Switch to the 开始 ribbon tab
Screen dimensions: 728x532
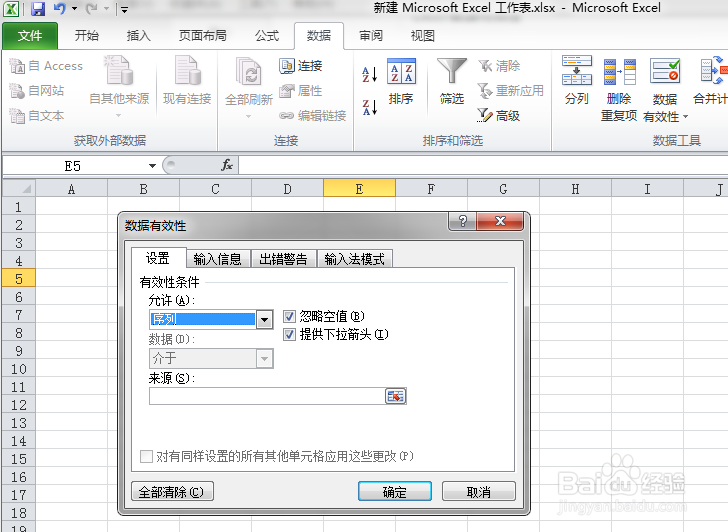86,36
